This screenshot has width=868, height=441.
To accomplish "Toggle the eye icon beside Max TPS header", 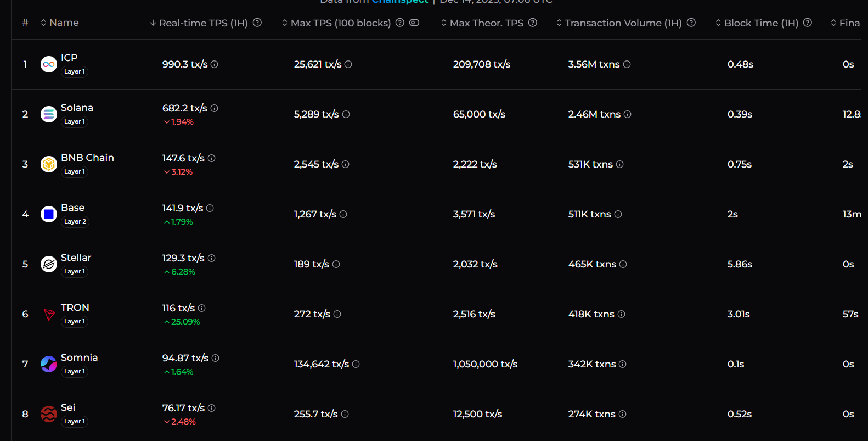I will point(414,23).
